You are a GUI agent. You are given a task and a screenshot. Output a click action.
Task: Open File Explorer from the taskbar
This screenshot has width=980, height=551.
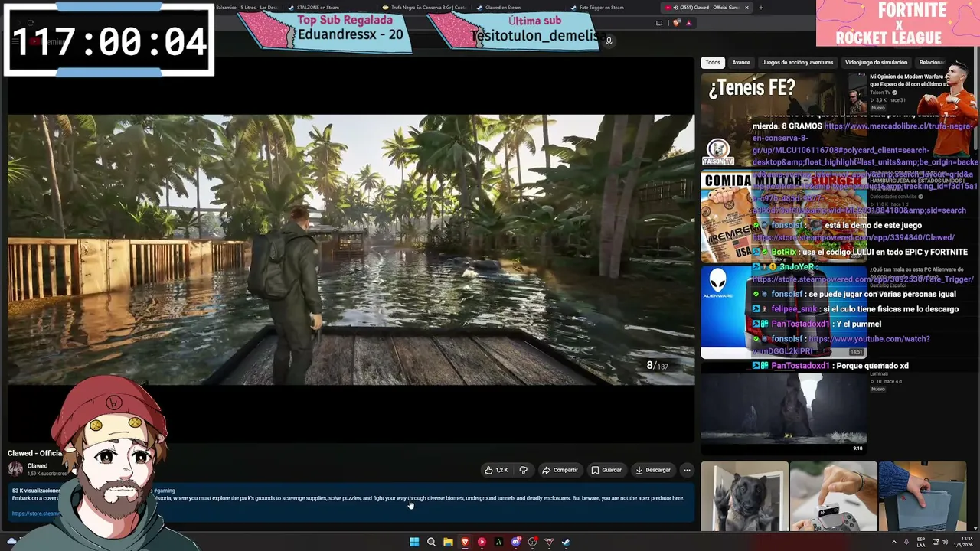point(448,542)
